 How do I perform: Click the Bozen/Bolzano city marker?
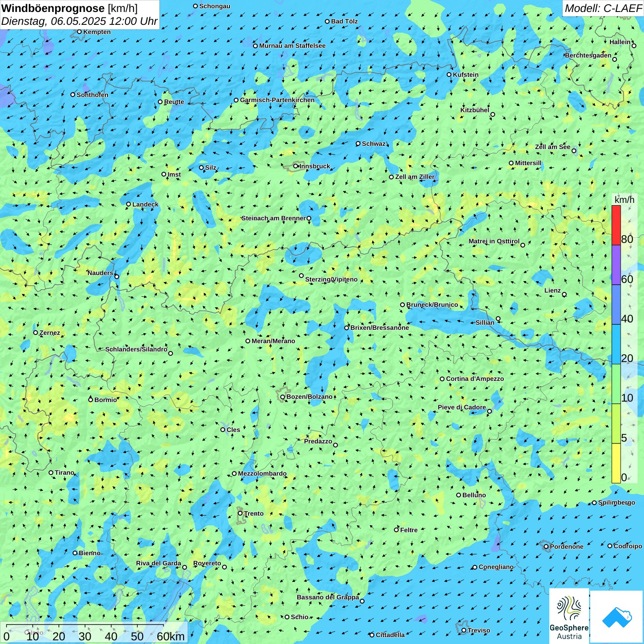tap(283, 397)
